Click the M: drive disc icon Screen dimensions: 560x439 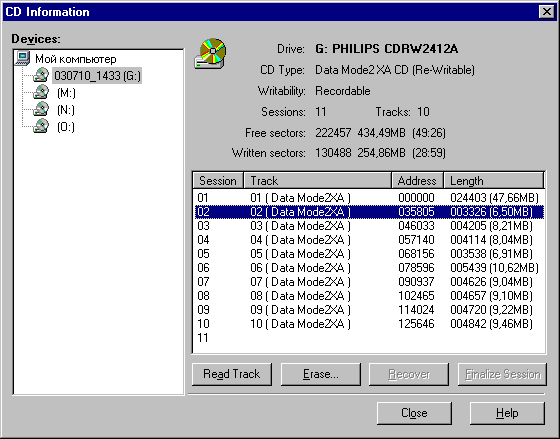pyautogui.click(x=41, y=93)
